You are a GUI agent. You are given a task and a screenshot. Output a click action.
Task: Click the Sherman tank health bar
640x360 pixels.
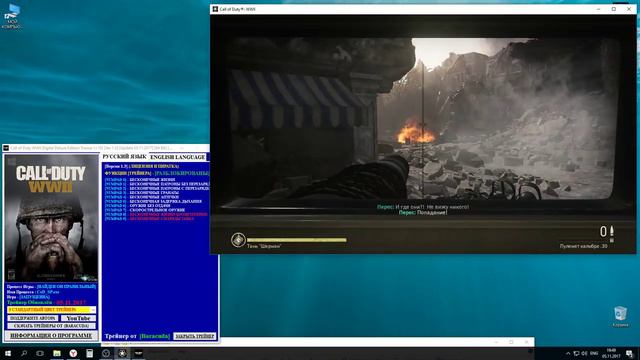coord(297,240)
